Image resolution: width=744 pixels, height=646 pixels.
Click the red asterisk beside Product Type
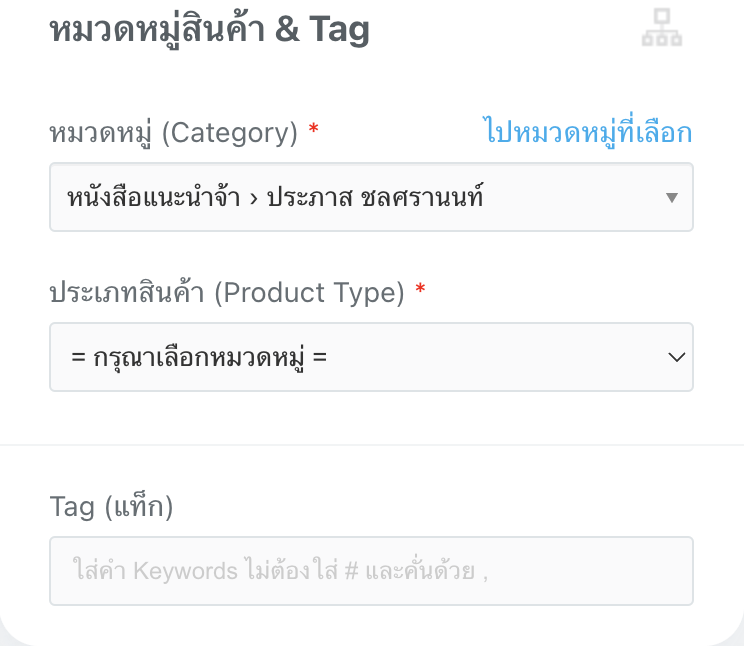point(420,290)
